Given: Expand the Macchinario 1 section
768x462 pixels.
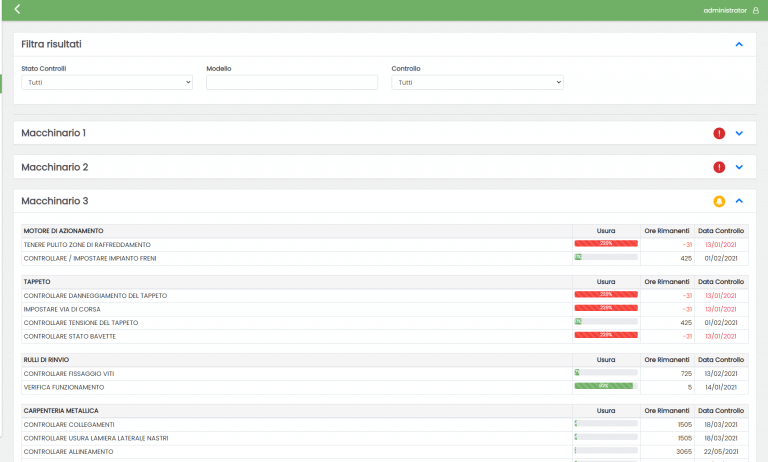Looking at the screenshot, I should click(739, 133).
